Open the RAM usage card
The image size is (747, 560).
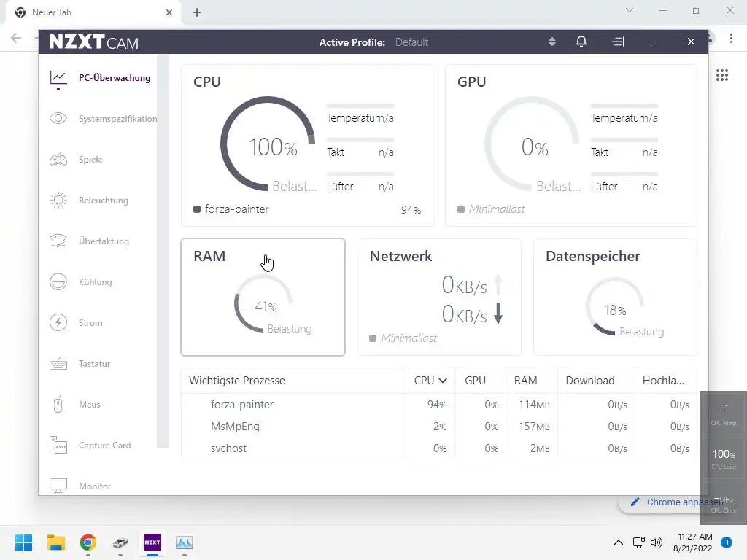click(x=263, y=297)
